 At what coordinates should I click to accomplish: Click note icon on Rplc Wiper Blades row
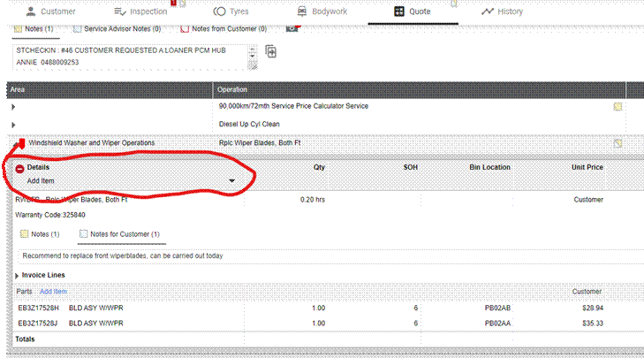point(617,143)
